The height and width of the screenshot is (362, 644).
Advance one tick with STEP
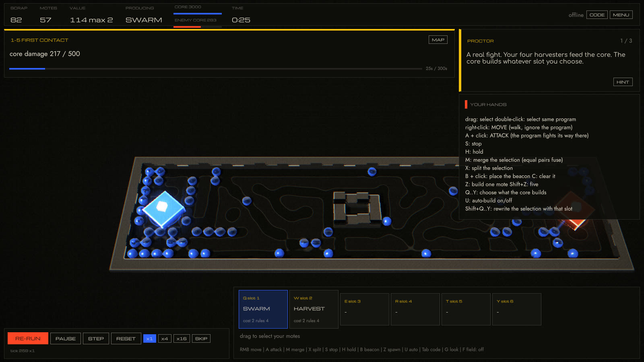click(96, 338)
